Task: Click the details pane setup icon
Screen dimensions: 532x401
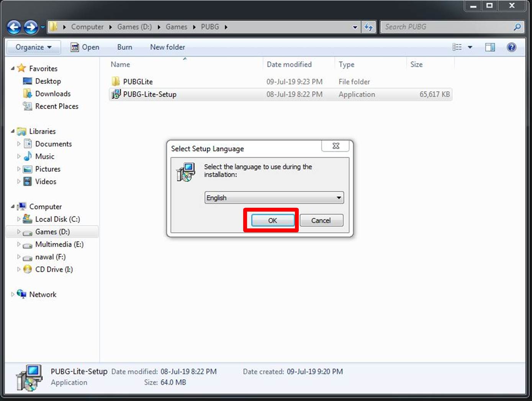Action: click(29, 378)
